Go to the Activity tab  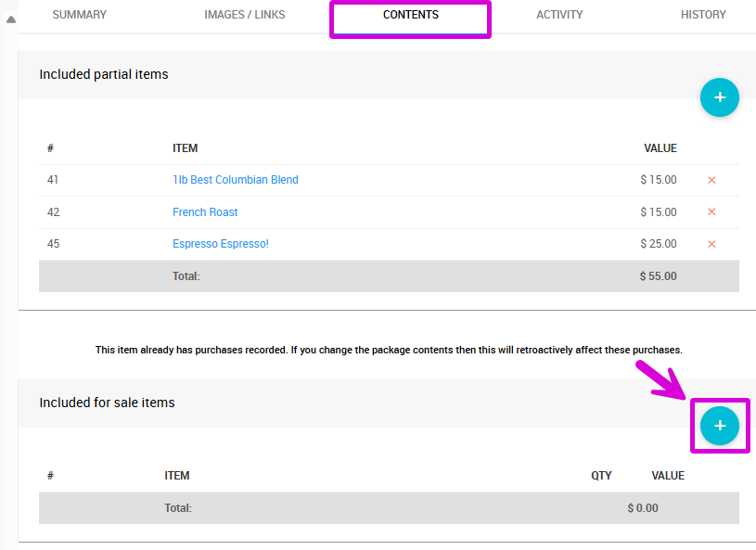(559, 15)
